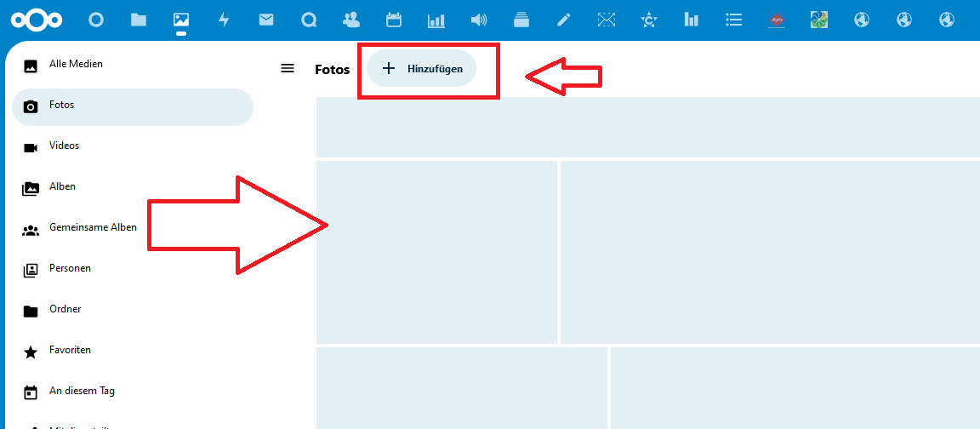The width and height of the screenshot is (980, 429).
Task: Select Alle Medien in sidebar
Action: [133, 65]
